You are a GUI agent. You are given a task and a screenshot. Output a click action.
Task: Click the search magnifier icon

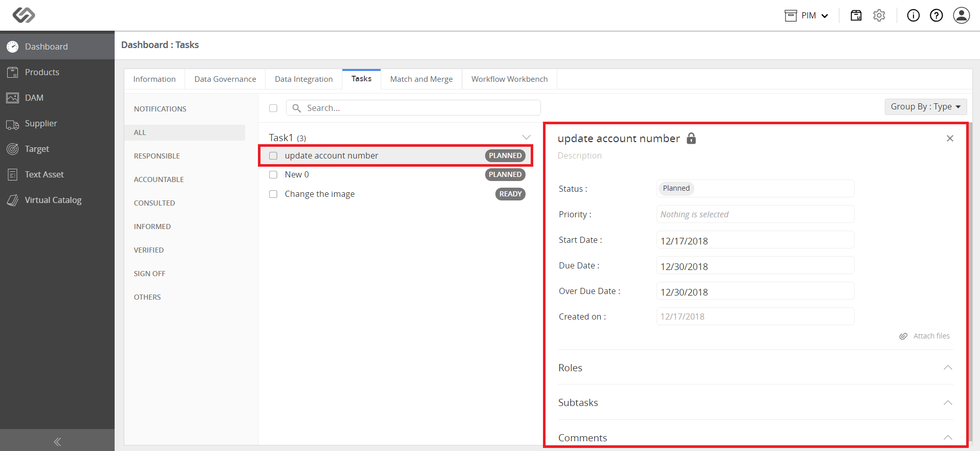coord(296,108)
